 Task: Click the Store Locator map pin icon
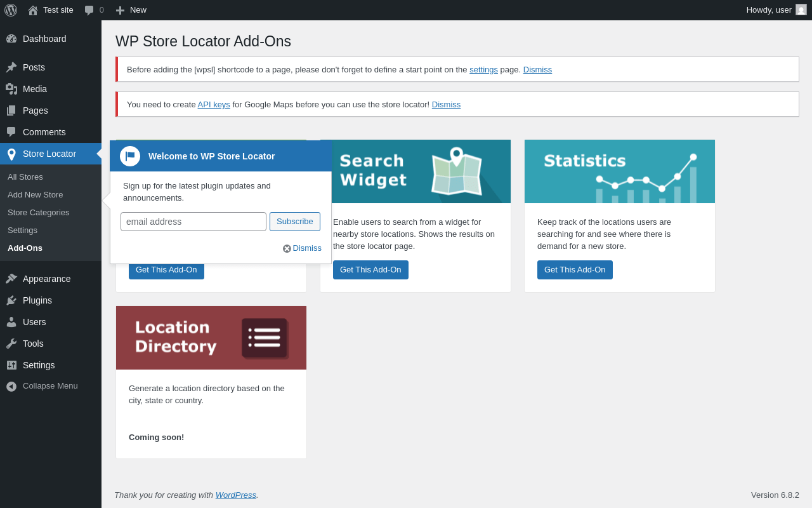click(11, 154)
